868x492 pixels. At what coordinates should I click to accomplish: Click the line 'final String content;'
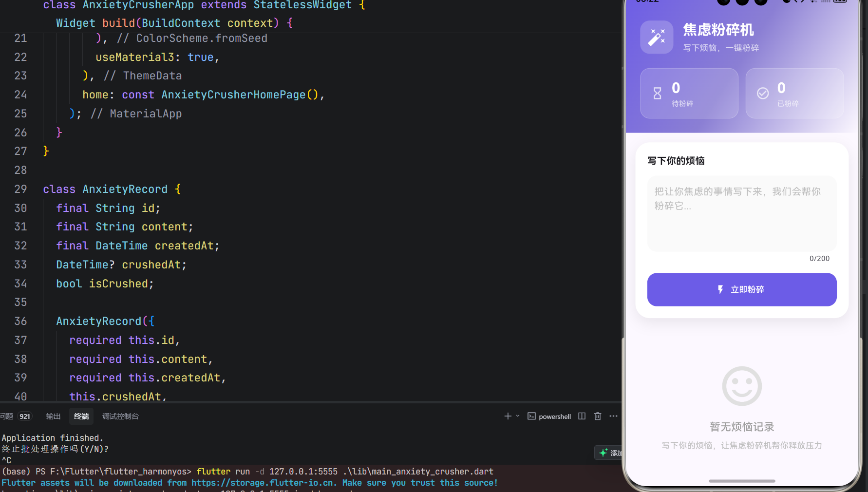tap(125, 227)
